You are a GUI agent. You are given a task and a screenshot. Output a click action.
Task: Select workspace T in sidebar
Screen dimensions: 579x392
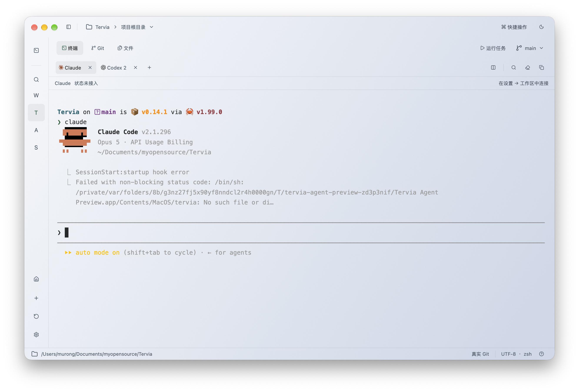click(36, 113)
